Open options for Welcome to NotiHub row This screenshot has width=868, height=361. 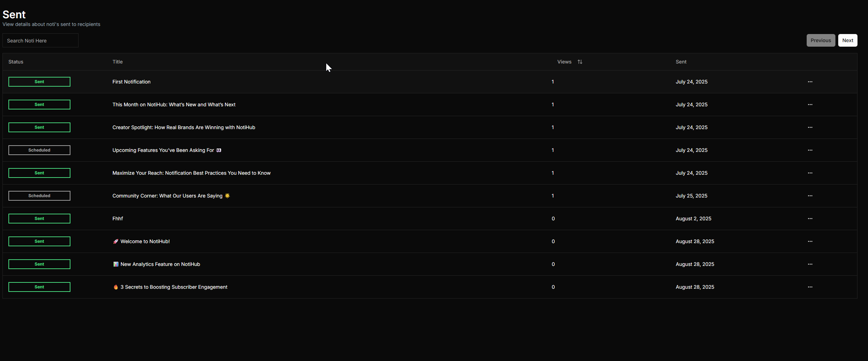(810, 241)
